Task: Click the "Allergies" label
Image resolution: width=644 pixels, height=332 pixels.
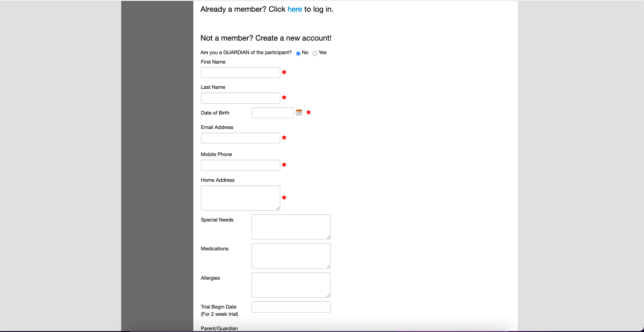Action: (x=210, y=278)
